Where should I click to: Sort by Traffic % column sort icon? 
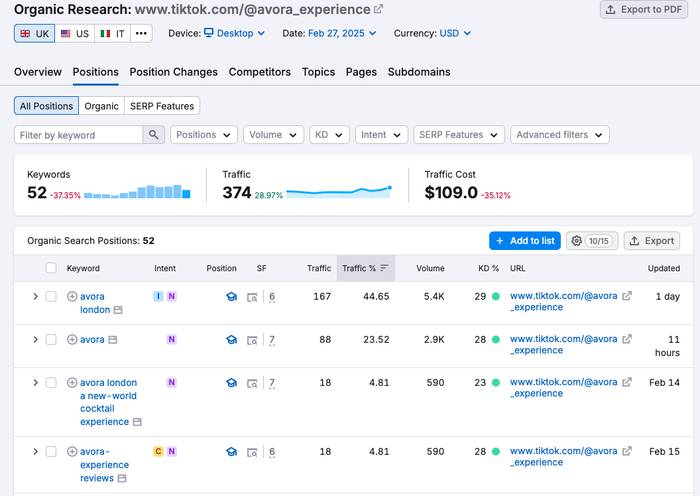[384, 268]
